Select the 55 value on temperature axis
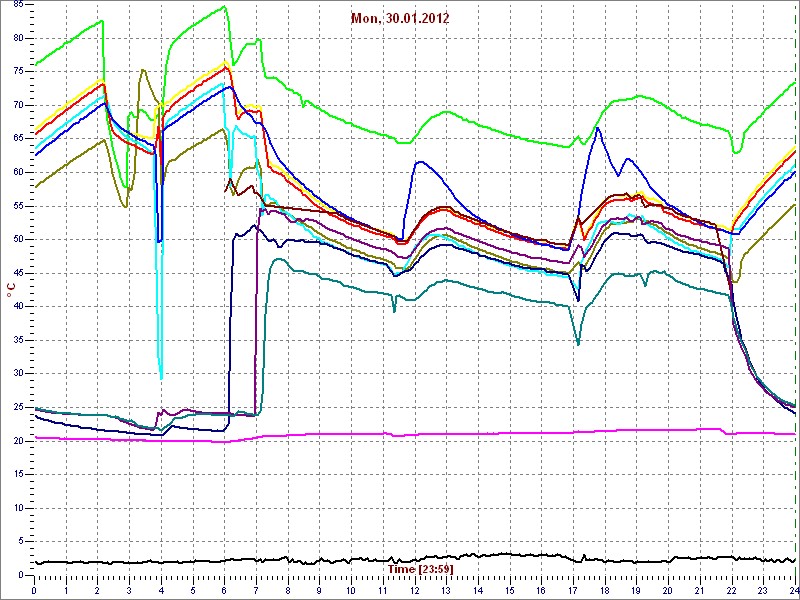 (x=19, y=206)
